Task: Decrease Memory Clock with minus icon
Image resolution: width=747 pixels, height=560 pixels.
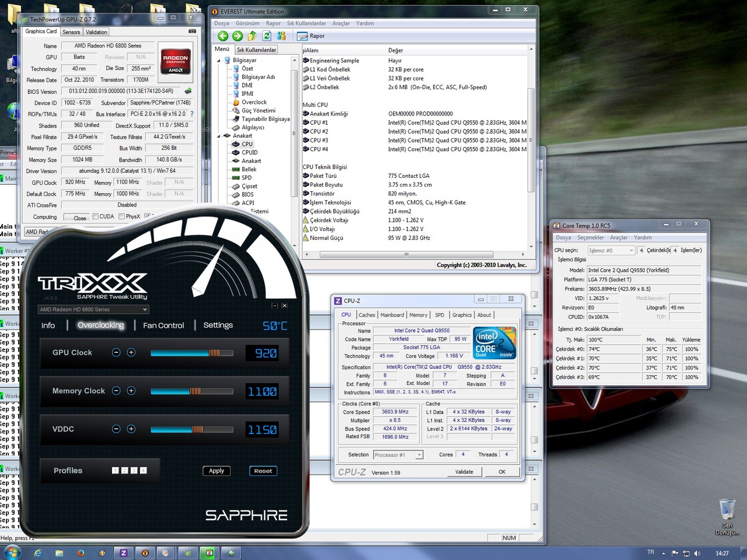Action: click(x=116, y=391)
